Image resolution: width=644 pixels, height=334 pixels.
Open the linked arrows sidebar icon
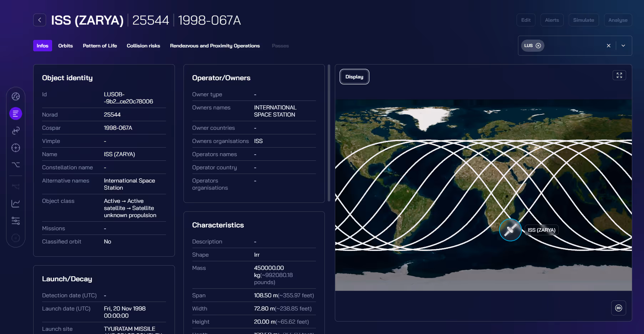point(16,131)
